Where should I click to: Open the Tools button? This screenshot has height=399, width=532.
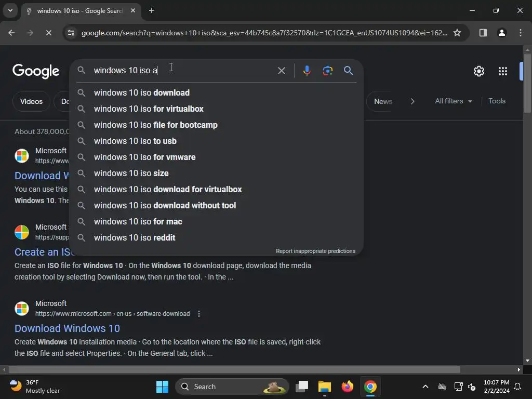point(497,101)
